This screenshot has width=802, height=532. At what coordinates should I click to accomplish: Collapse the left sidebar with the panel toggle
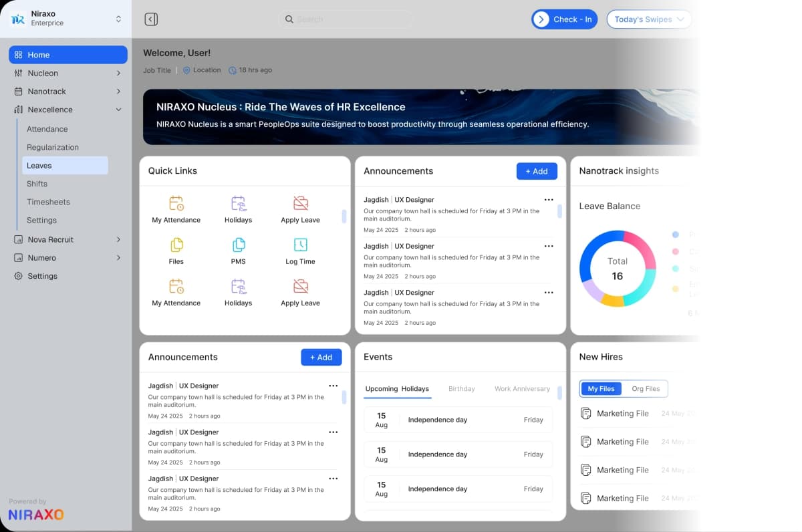pyautogui.click(x=151, y=19)
